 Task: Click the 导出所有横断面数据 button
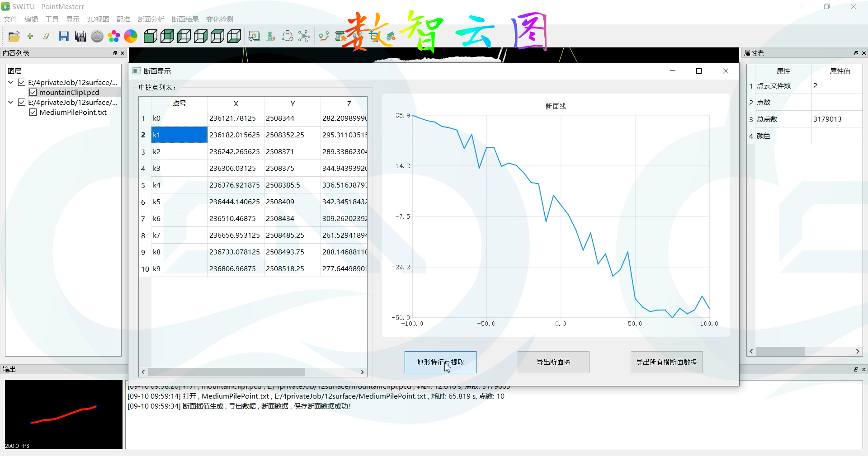click(666, 362)
